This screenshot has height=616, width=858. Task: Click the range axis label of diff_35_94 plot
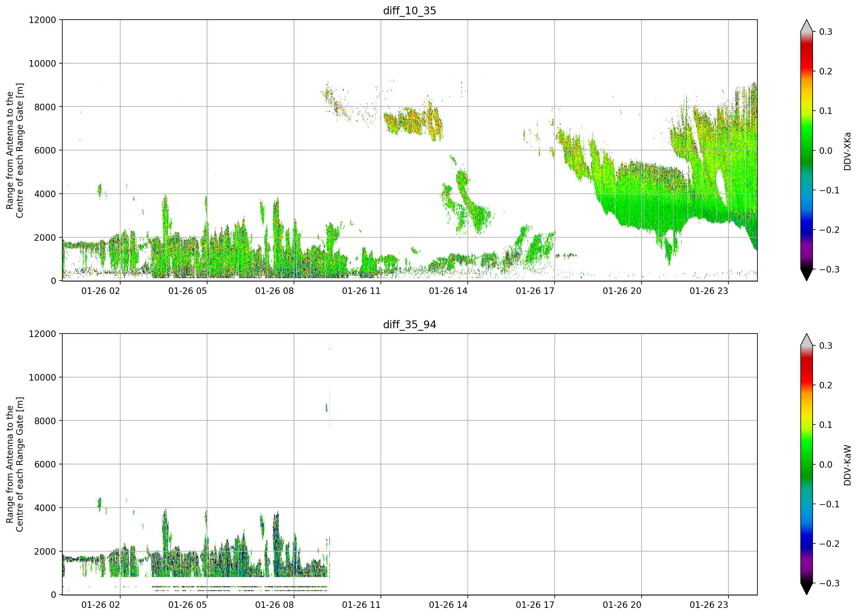[15, 464]
